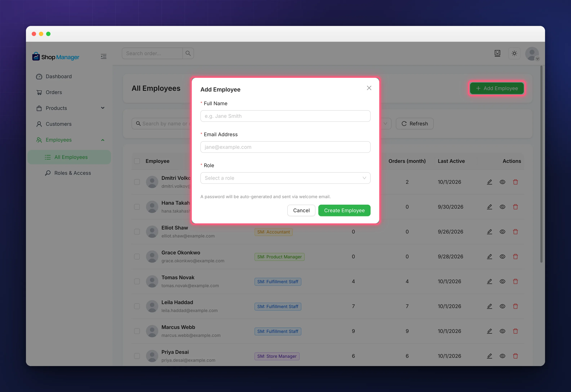Delete Priya Desai trash icon
The height and width of the screenshot is (392, 571).
click(515, 356)
